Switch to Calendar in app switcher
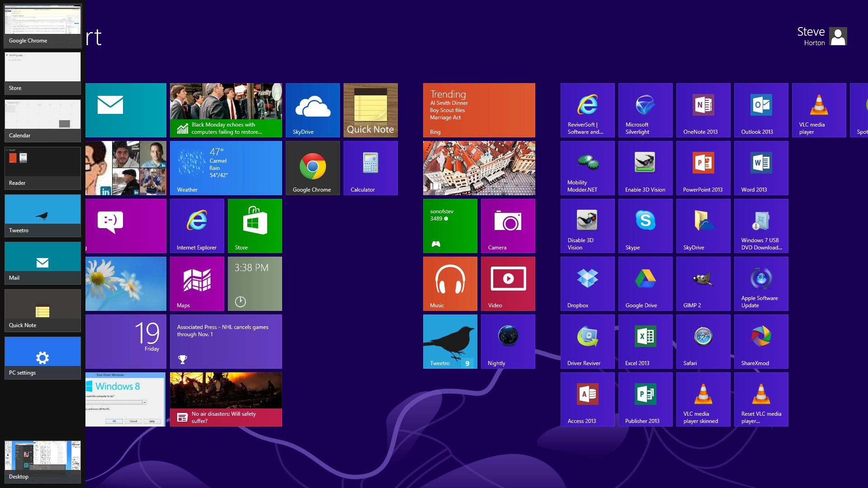The width and height of the screenshot is (868, 488). (x=42, y=121)
